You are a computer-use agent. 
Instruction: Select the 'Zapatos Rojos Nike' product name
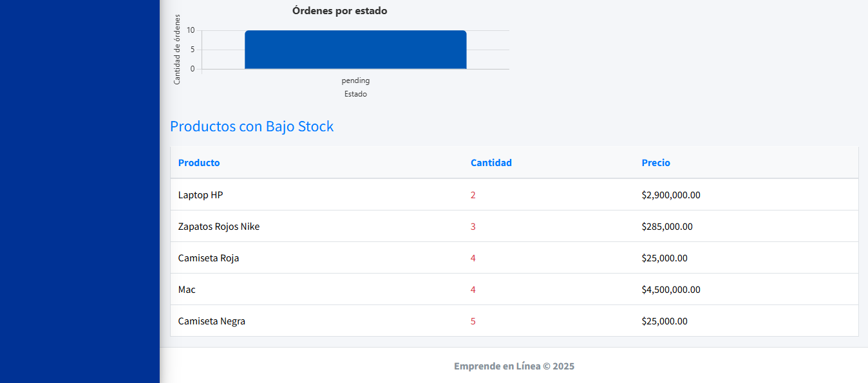[219, 227]
